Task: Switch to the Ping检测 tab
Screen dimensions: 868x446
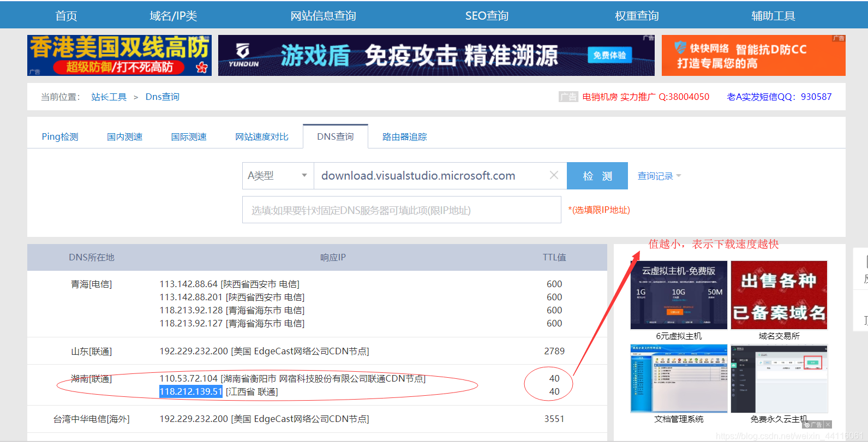Action: coord(60,136)
